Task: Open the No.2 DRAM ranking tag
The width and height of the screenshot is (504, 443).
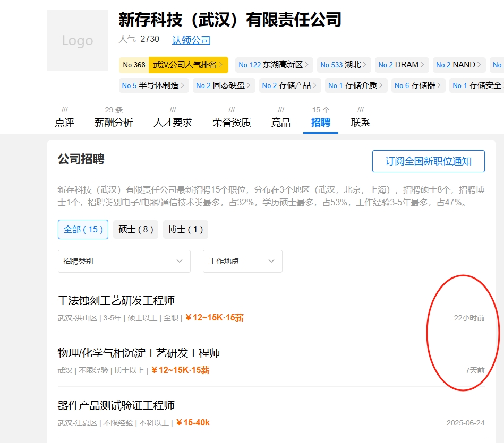Action: [402, 65]
